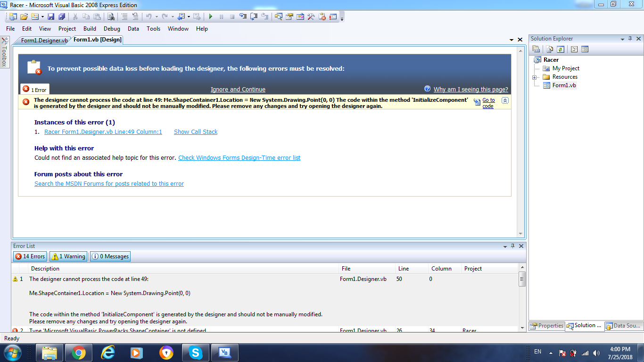The width and height of the screenshot is (644, 362).
Task: Toggle auto-hide pin on Error List panel
Action: (513, 246)
